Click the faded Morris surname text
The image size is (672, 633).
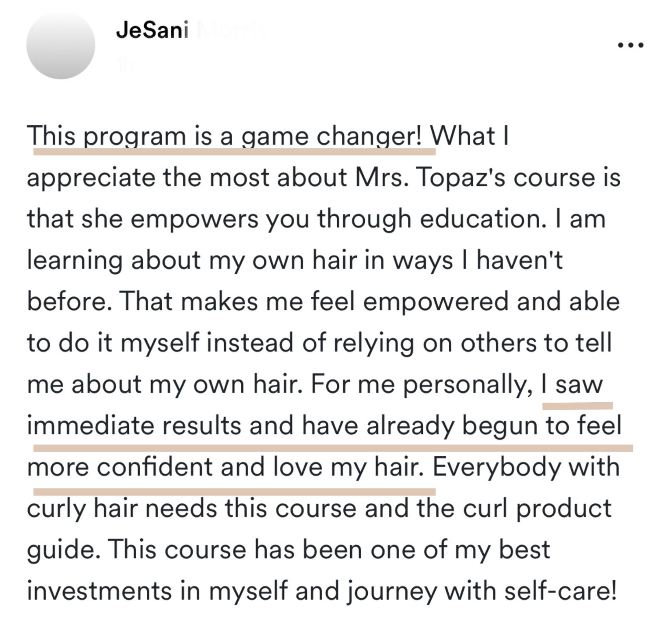(x=232, y=31)
